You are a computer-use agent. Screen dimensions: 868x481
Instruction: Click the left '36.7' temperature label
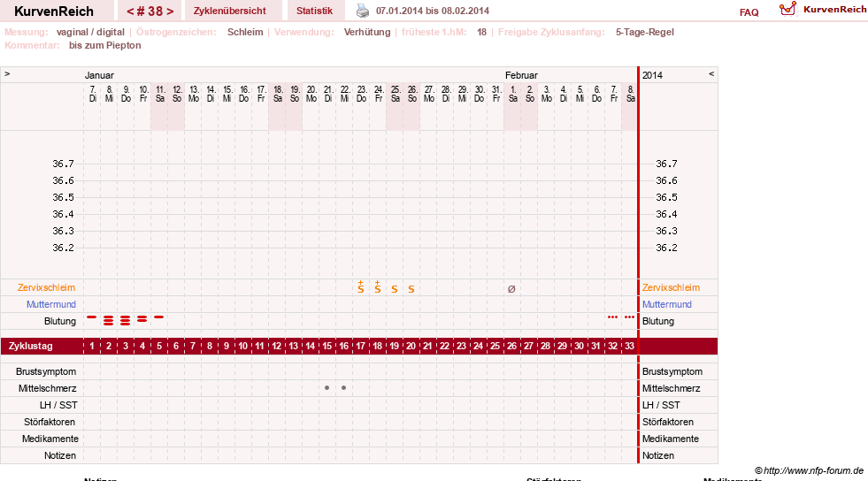(x=63, y=164)
